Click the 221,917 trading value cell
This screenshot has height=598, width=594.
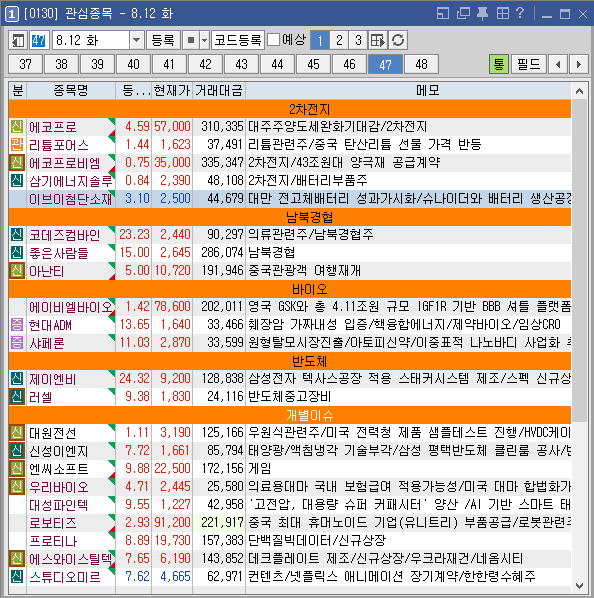(x=219, y=523)
